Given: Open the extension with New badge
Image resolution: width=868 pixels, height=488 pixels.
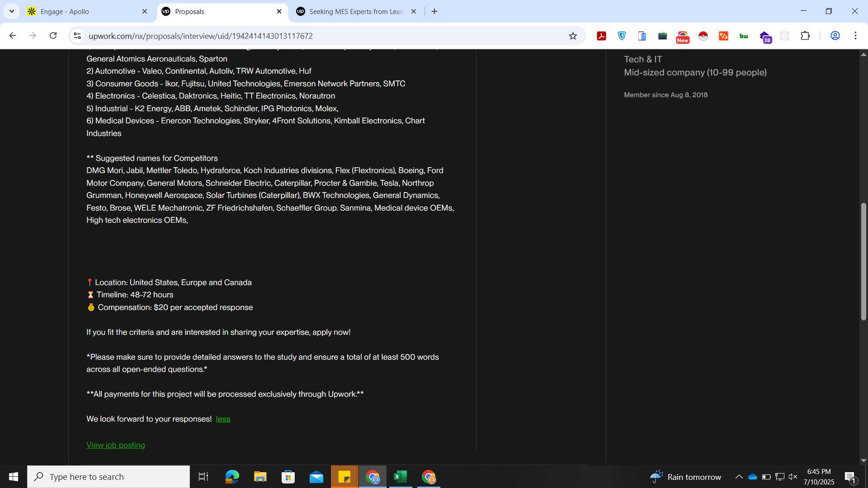Looking at the screenshot, I should (683, 37).
